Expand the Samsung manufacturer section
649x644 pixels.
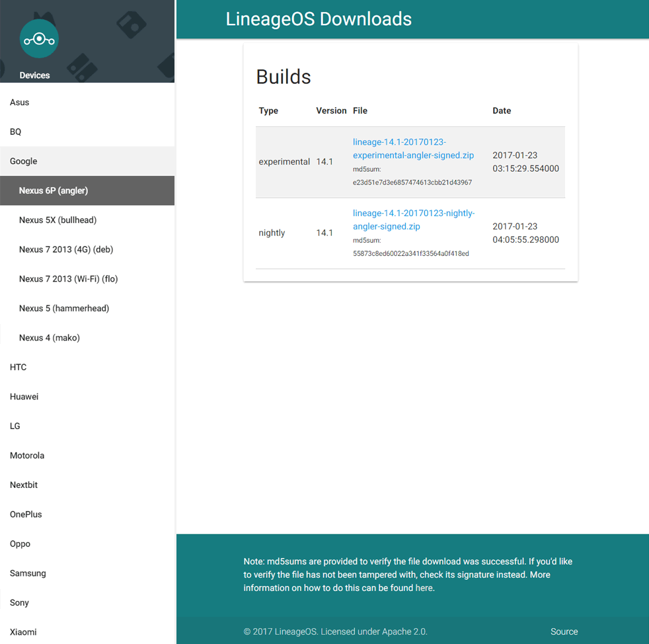28,573
